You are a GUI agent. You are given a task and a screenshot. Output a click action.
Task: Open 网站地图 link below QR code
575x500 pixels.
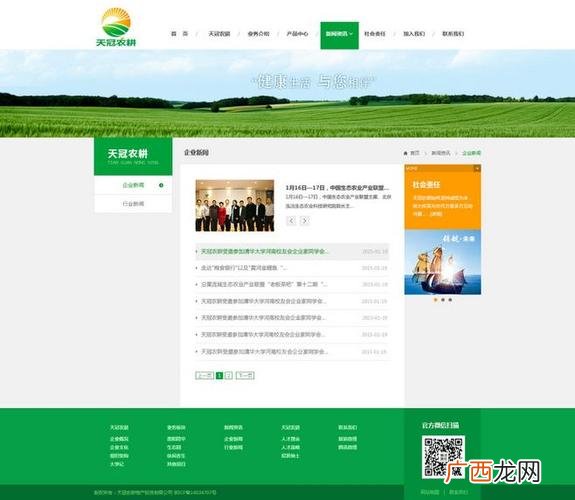click(429, 492)
